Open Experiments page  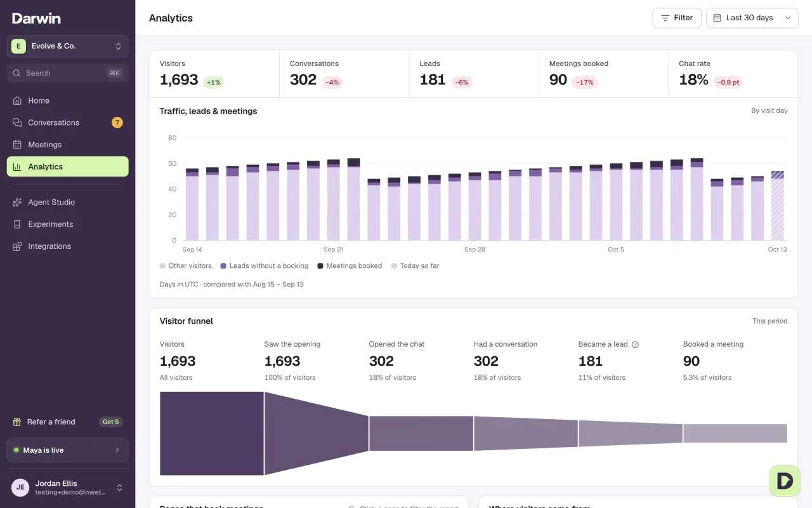[68, 224]
